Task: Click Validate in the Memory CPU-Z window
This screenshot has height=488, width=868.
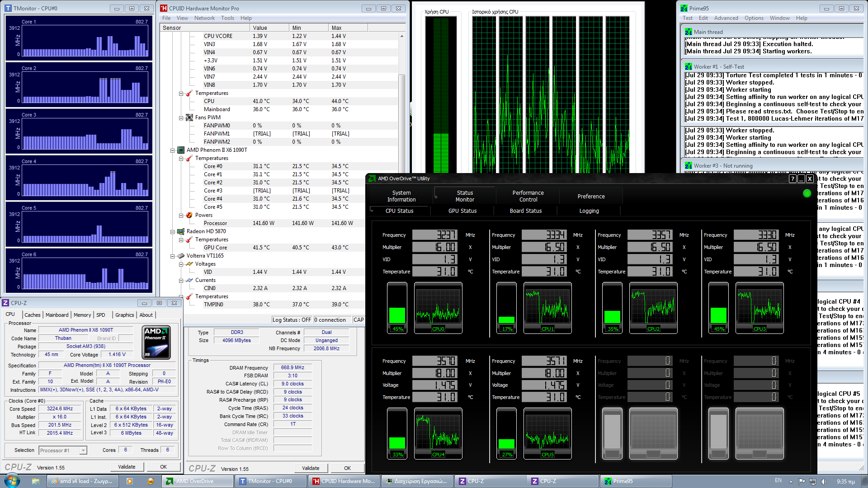Action: [311, 468]
